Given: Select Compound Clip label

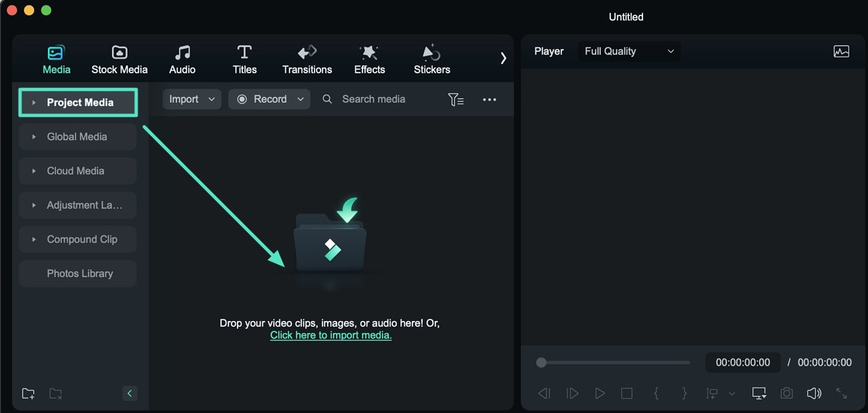Looking at the screenshot, I should [x=82, y=240].
